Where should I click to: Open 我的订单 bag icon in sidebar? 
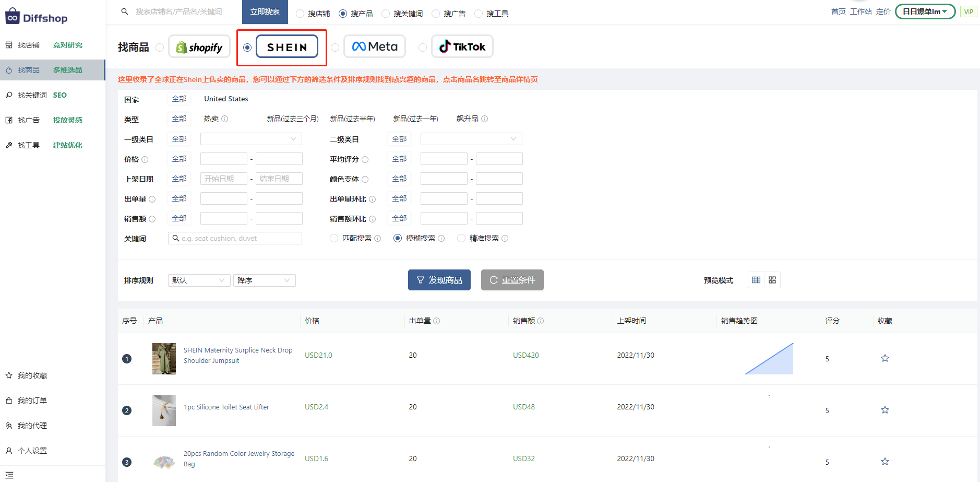pyautogui.click(x=9, y=401)
